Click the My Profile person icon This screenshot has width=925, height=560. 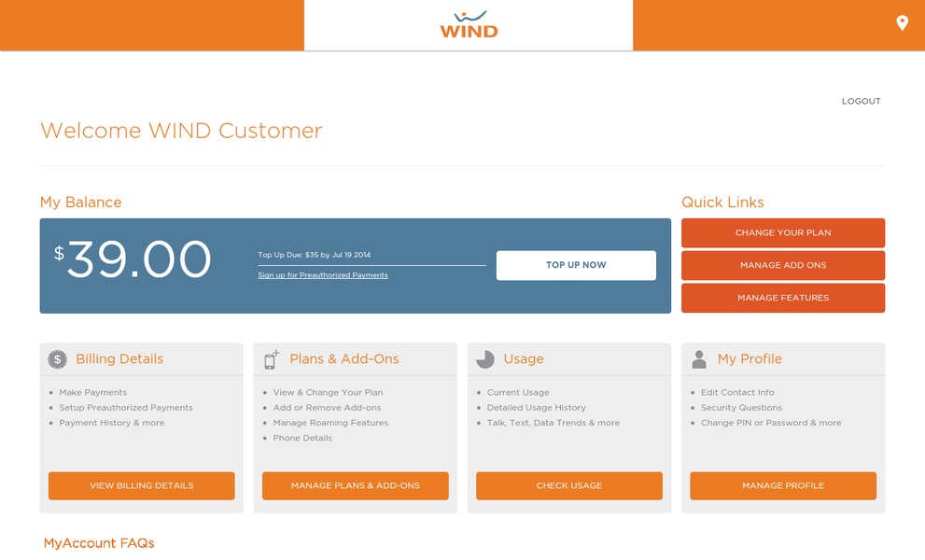(x=699, y=358)
